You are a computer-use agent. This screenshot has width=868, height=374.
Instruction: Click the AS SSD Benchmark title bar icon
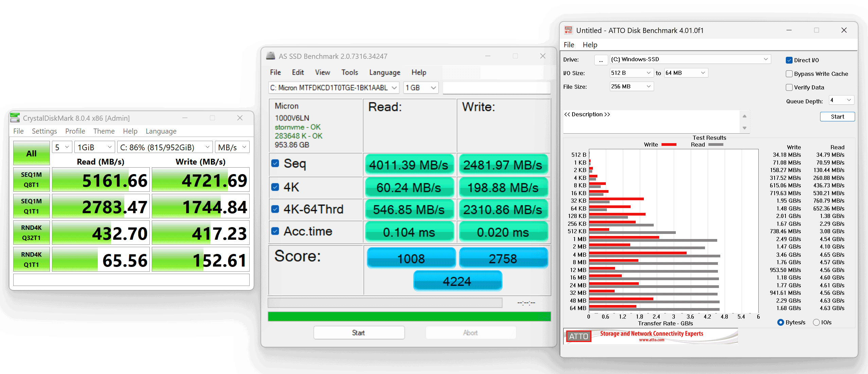pos(271,56)
